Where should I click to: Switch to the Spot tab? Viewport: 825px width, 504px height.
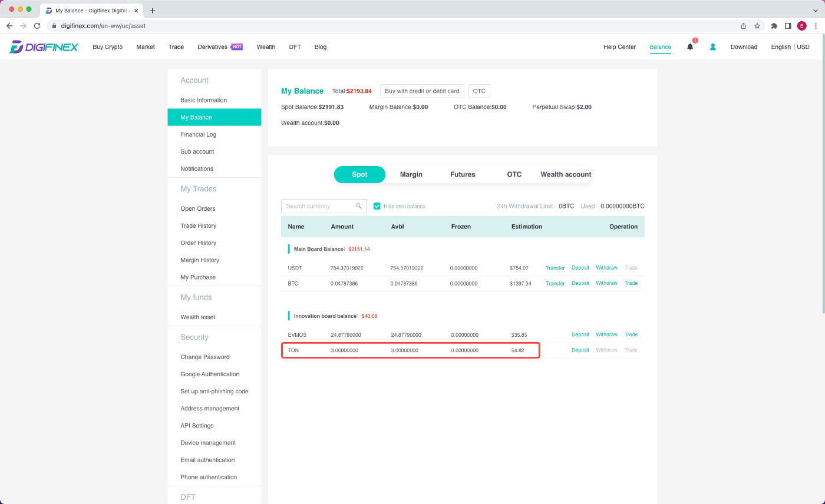coord(359,174)
